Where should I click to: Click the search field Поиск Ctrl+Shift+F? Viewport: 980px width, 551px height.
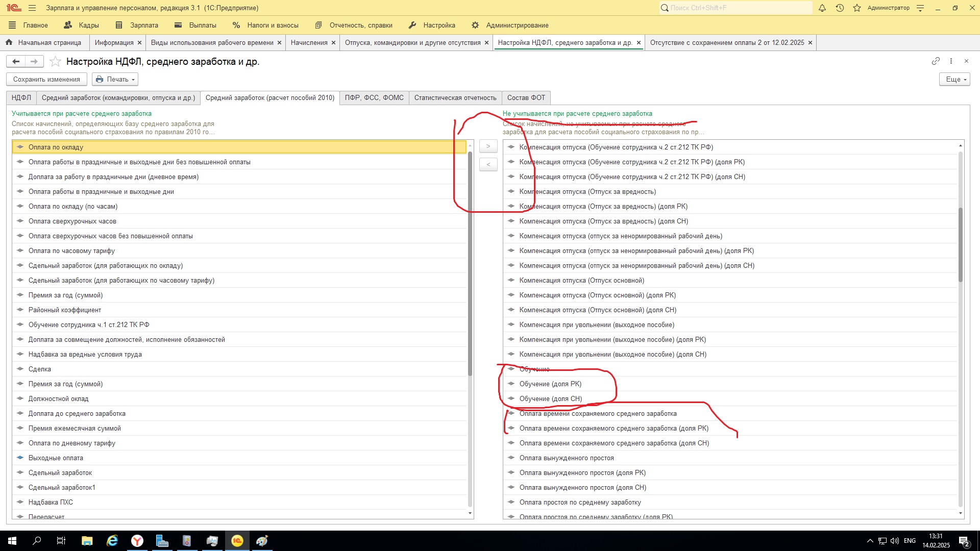pos(735,8)
